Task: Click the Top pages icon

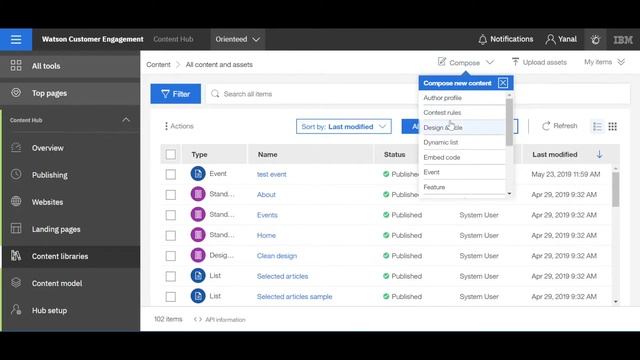Action: [x=16, y=93]
